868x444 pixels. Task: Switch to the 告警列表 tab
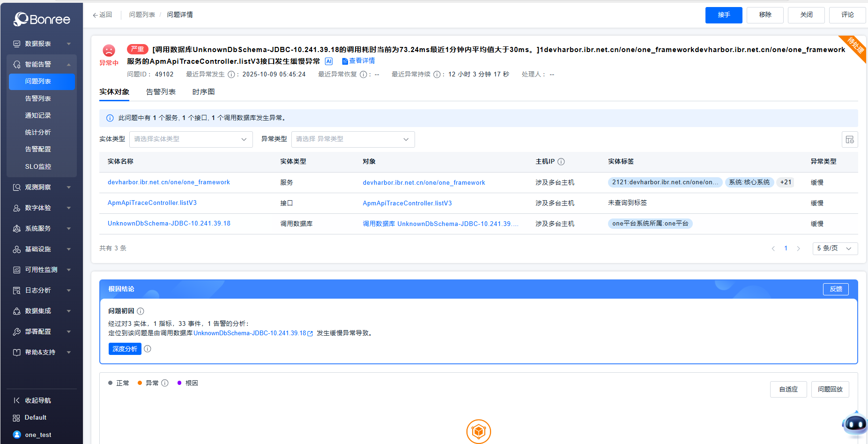pyautogui.click(x=160, y=91)
